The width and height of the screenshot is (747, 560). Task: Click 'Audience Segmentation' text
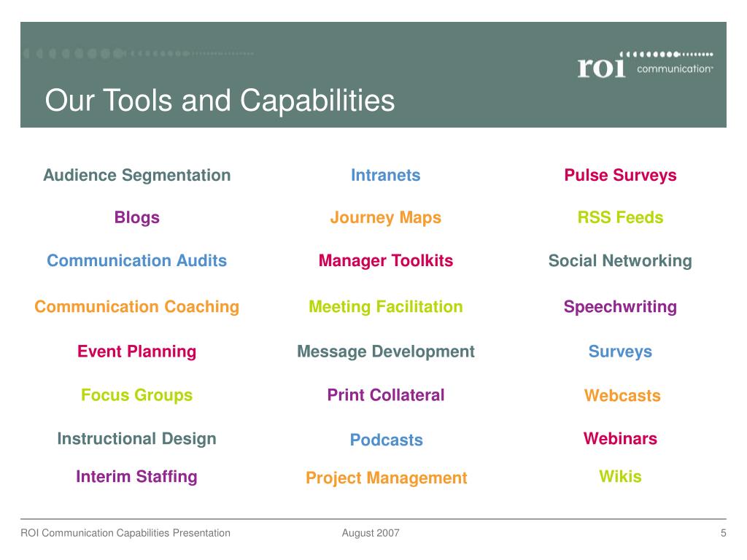(x=136, y=175)
